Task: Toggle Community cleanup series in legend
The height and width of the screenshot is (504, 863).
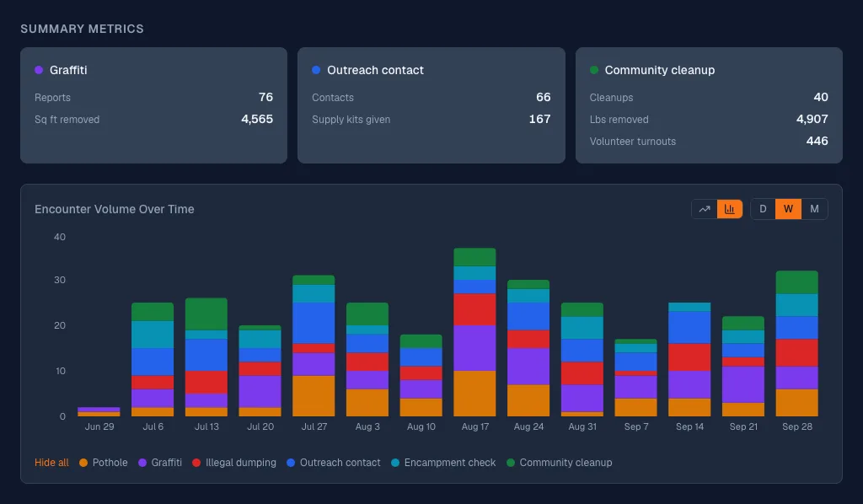Action: (x=560, y=463)
